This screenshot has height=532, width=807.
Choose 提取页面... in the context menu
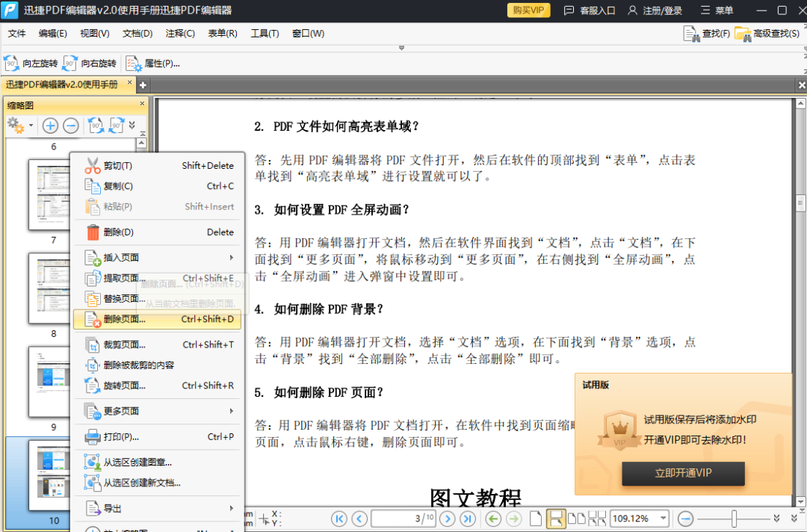coord(158,278)
